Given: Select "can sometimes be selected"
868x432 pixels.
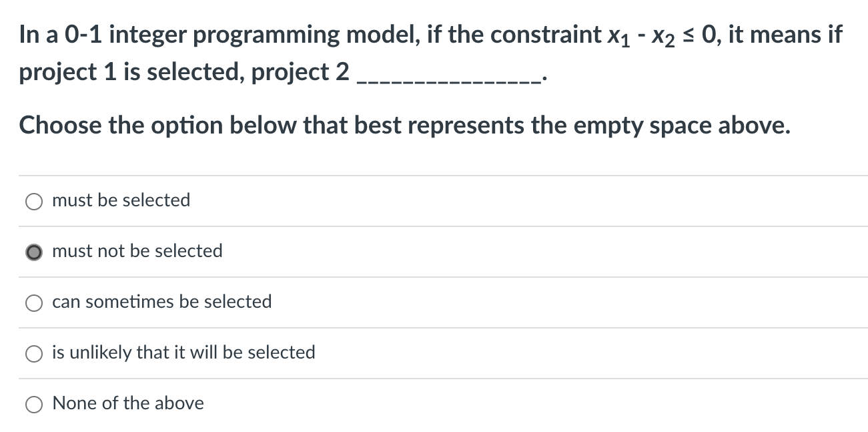Looking at the screenshot, I should [34, 302].
